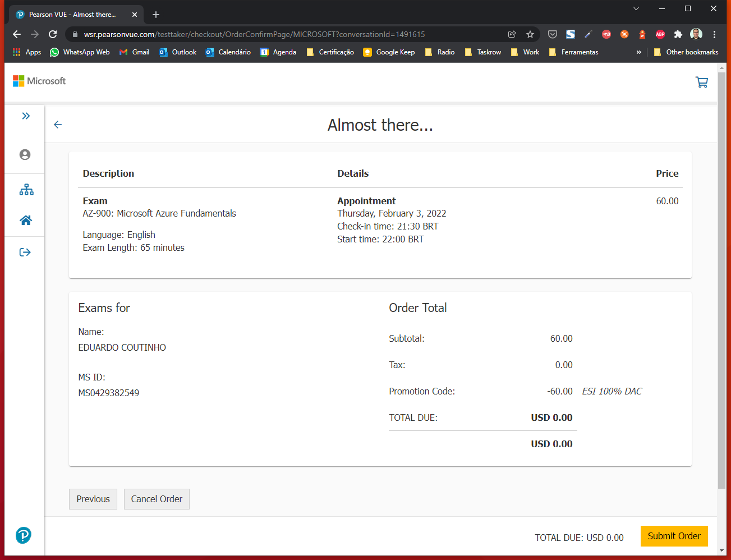Click scrollbar down arrow
This screenshot has height=560, width=731.
[x=721, y=550]
